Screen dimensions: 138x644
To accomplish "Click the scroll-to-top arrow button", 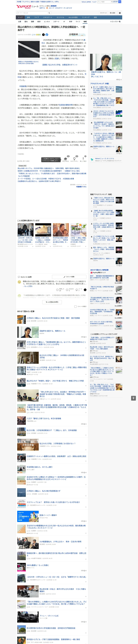I will [x=133, y=398].
